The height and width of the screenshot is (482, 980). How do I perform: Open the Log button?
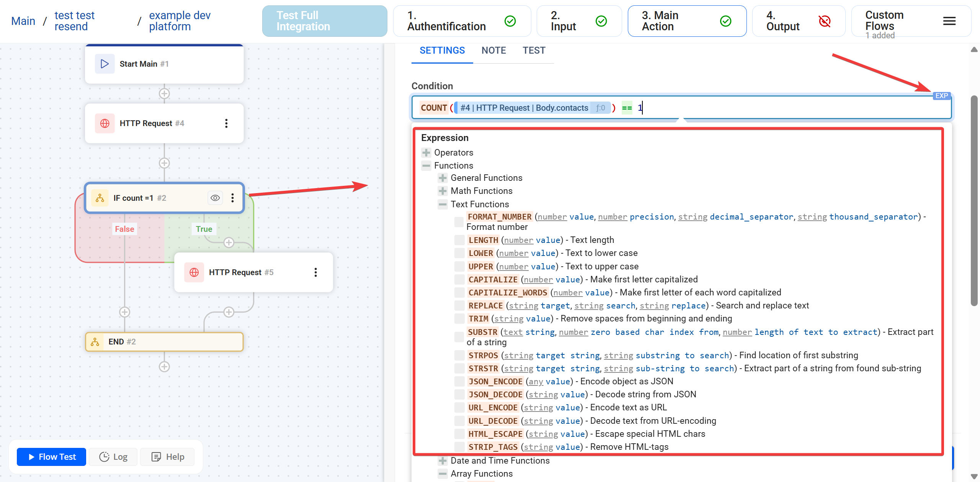click(113, 457)
